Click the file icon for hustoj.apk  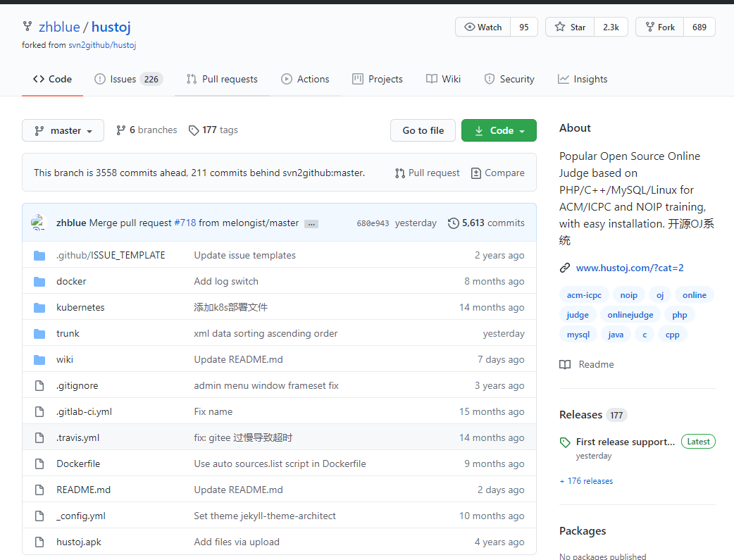(x=39, y=542)
